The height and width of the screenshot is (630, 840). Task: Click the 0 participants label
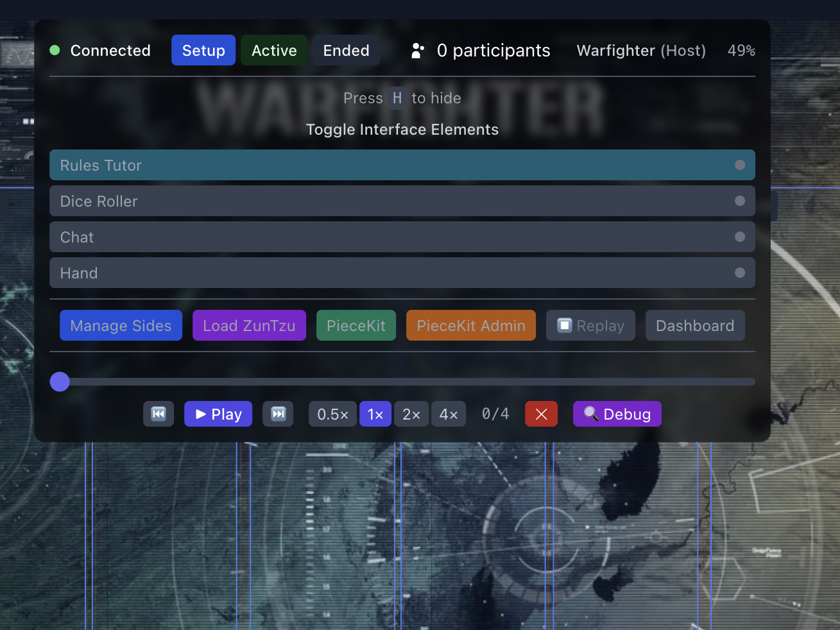[x=493, y=51]
